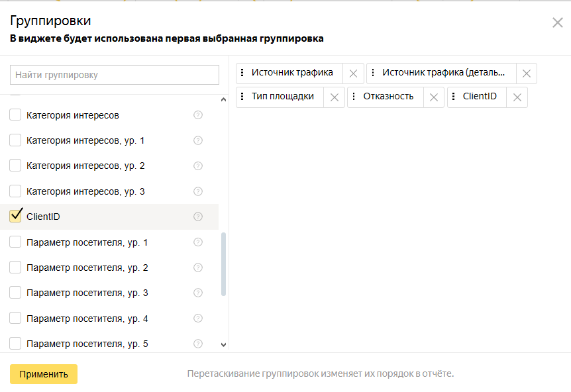Enable Категория интересов, ур. 2 checkbox
Image resolution: width=571 pixels, height=392 pixels.
pyautogui.click(x=15, y=166)
